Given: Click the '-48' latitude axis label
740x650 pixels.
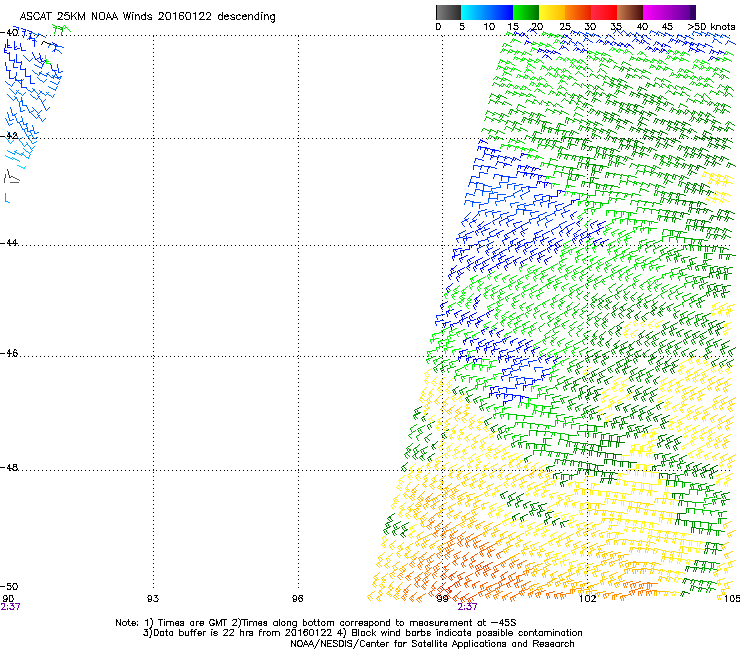Looking at the screenshot, I should click(9, 467).
